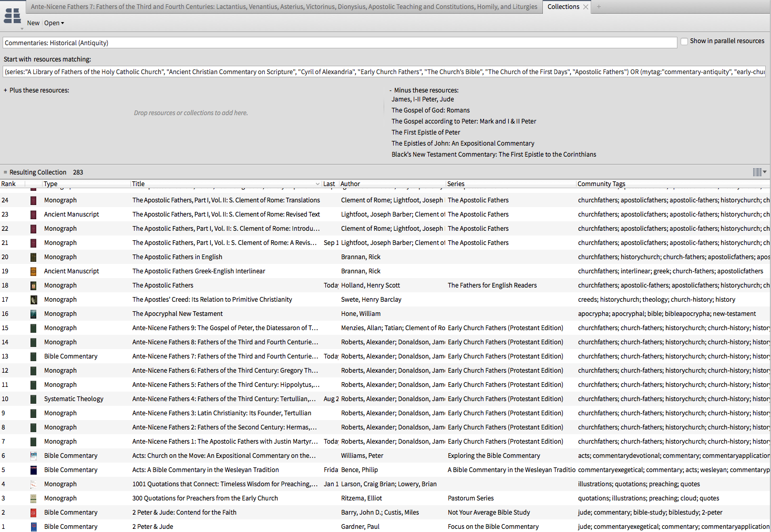The image size is (771, 532).
Task: Click cover icon for Apostolic Fathers Greek-English Interlinear
Action: pos(34,271)
